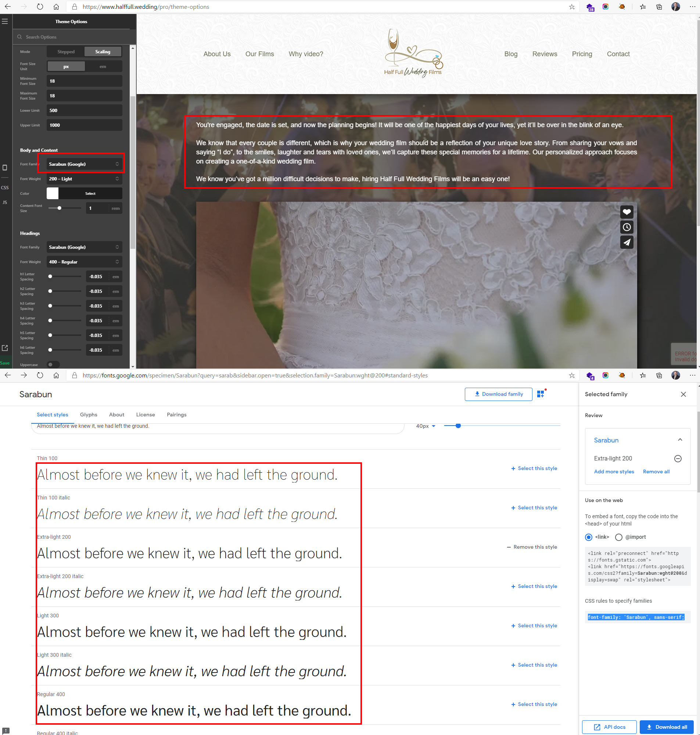Screen dimensions: 700x735
Task: Switch Mode to Scaling
Action: pos(103,51)
